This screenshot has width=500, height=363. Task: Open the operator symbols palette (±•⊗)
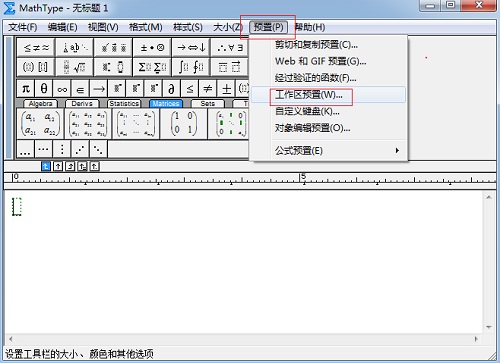[x=152, y=48]
